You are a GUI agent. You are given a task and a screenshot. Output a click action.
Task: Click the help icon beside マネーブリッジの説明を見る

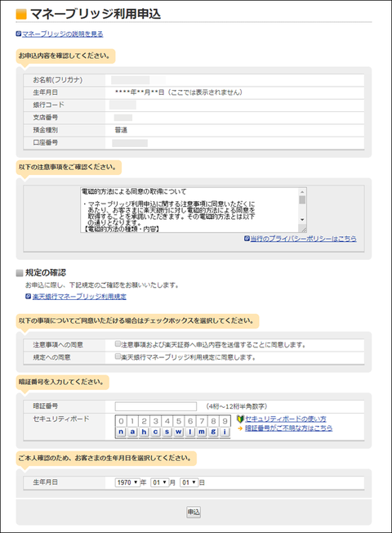[19, 34]
